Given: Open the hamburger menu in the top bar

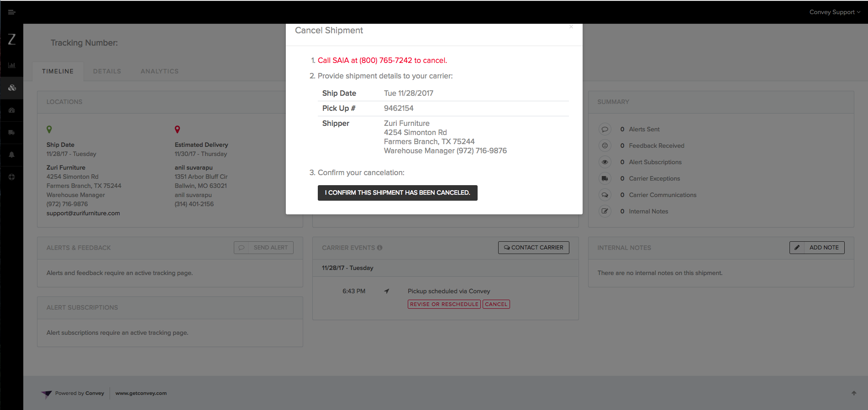Looking at the screenshot, I should click(x=12, y=12).
